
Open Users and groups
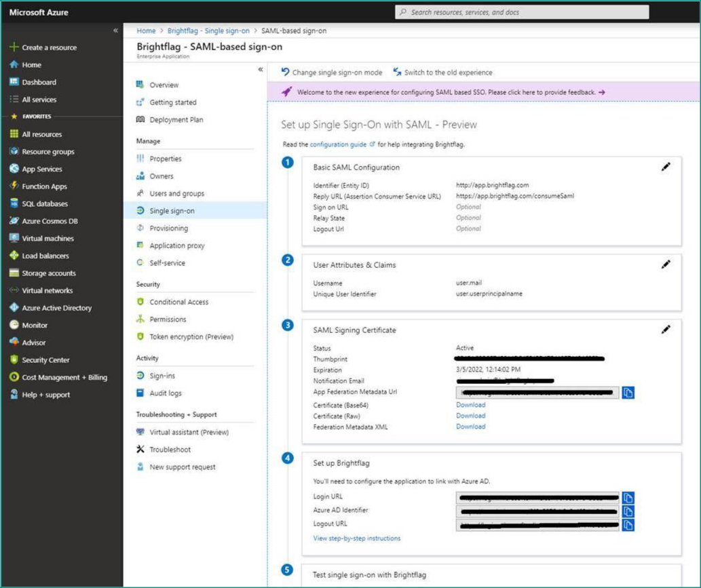coord(177,193)
